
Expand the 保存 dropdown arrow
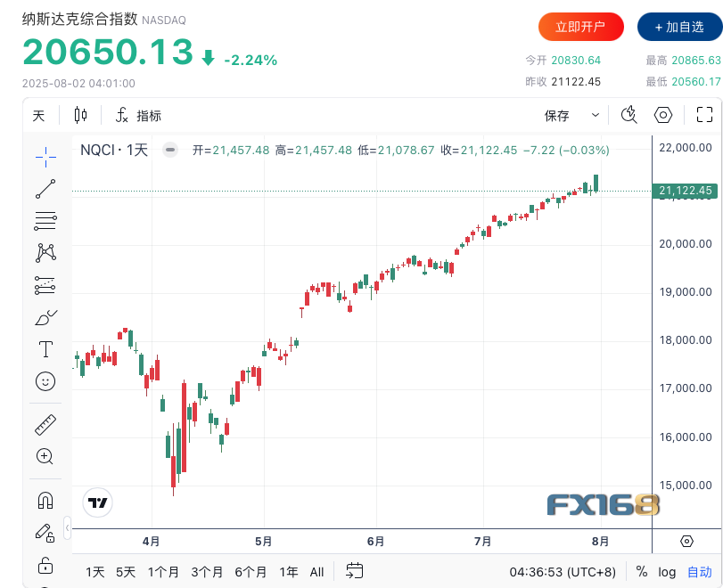[596, 115]
